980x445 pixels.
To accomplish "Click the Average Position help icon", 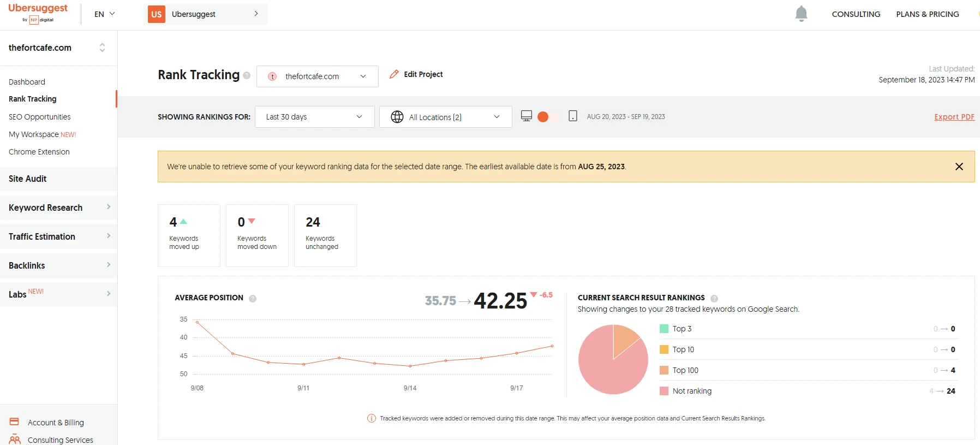I will click(253, 299).
